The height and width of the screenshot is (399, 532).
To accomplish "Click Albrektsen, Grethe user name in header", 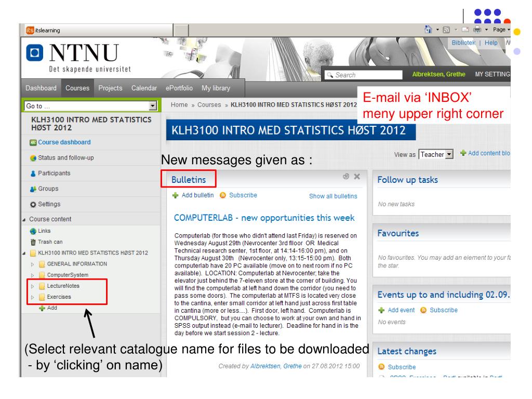I will pos(438,74).
